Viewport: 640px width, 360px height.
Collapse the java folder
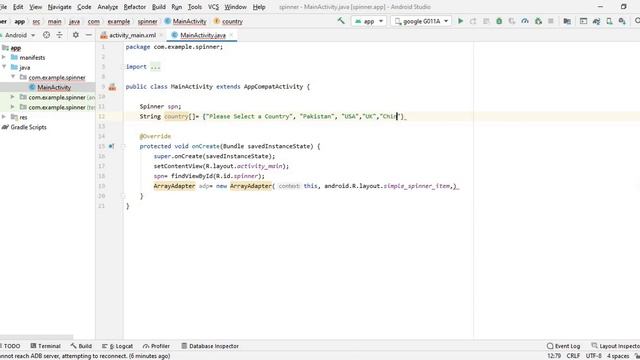coord(4,67)
